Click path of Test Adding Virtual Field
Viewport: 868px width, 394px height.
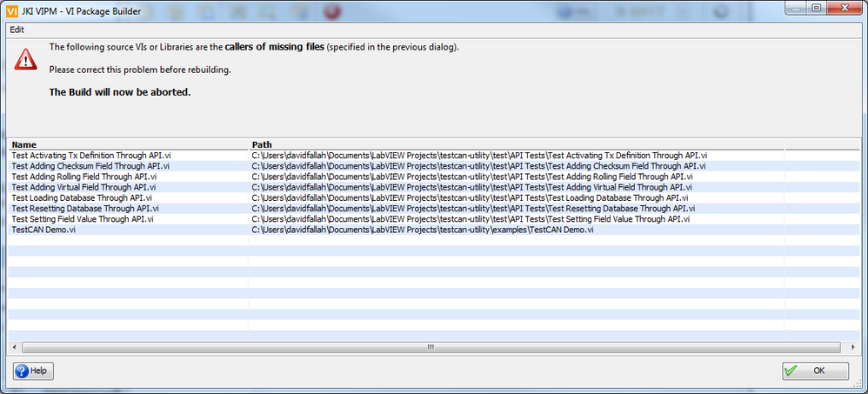click(x=471, y=187)
